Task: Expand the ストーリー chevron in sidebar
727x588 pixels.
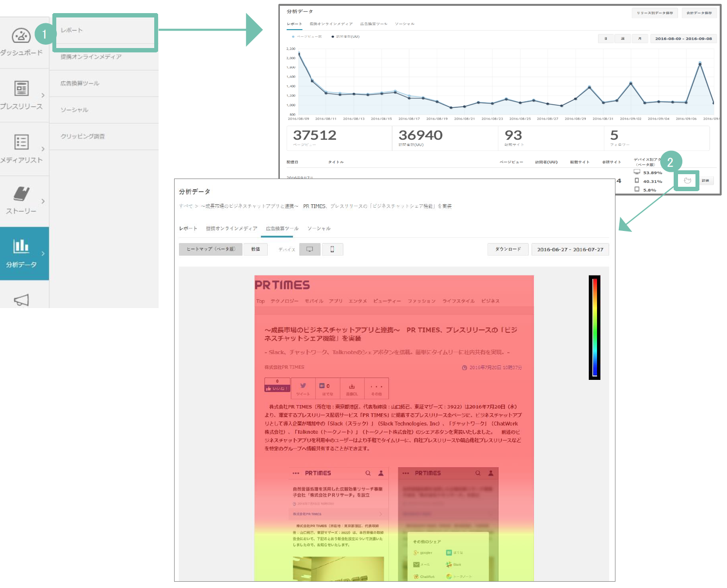Action: [43, 201]
